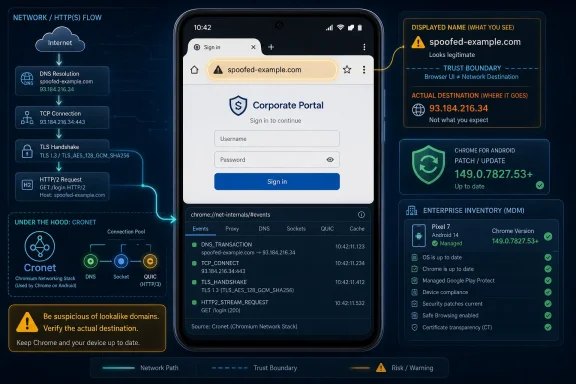Click check for Certificate transparency (CT)
The height and width of the screenshot is (384, 576).
548,327
